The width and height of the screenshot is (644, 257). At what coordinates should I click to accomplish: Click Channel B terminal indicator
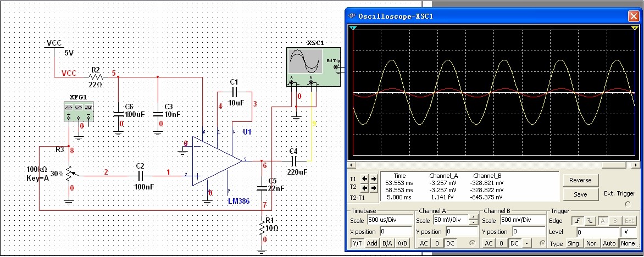click(542, 243)
